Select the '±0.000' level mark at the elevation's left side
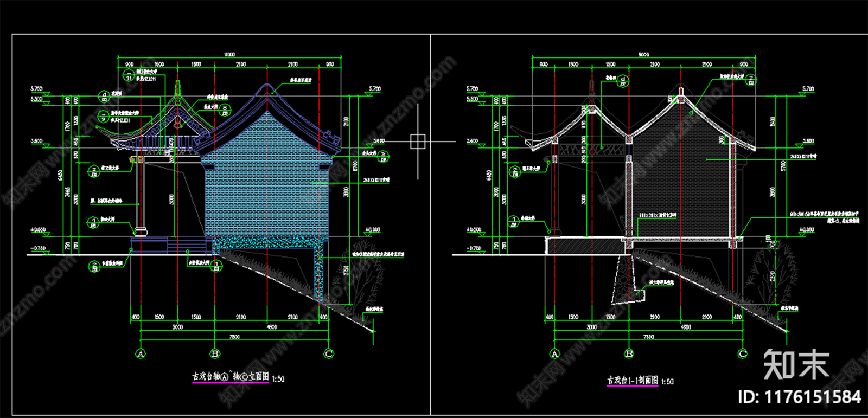The height and width of the screenshot is (418, 868). (x=38, y=230)
